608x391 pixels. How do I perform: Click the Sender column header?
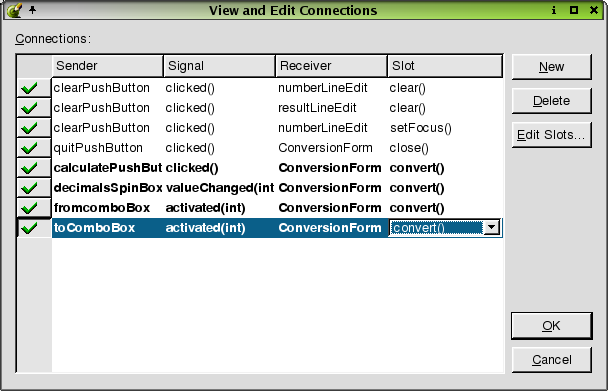pos(107,66)
